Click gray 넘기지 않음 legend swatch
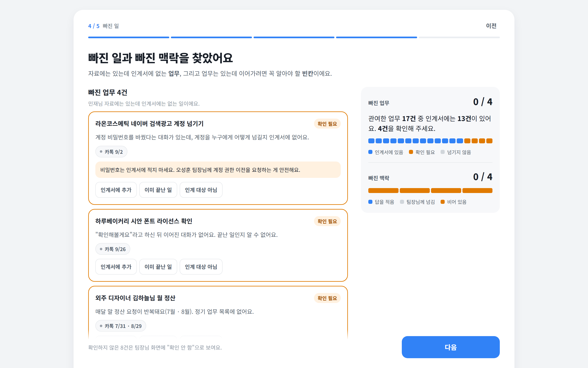 (442, 152)
